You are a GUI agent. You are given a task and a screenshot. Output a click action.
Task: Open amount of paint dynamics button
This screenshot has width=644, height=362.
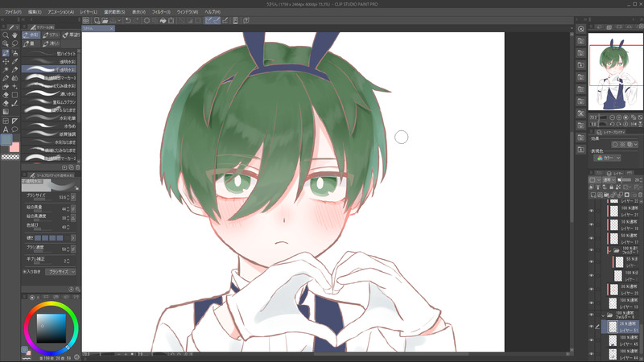coord(73,208)
